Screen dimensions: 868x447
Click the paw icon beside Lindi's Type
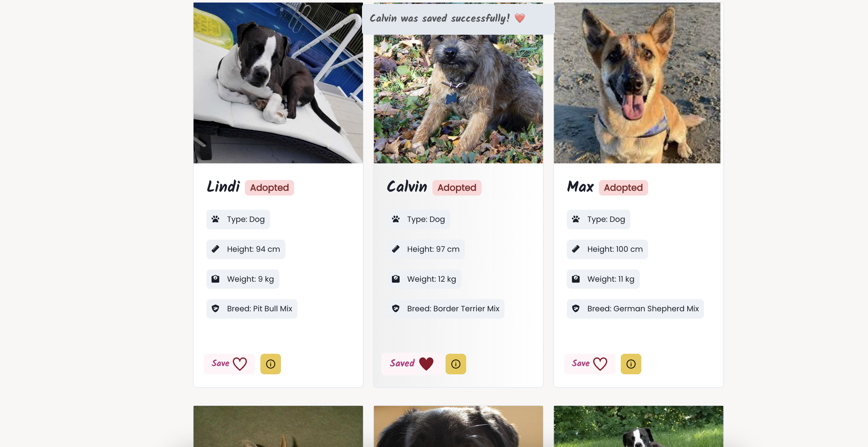click(215, 219)
